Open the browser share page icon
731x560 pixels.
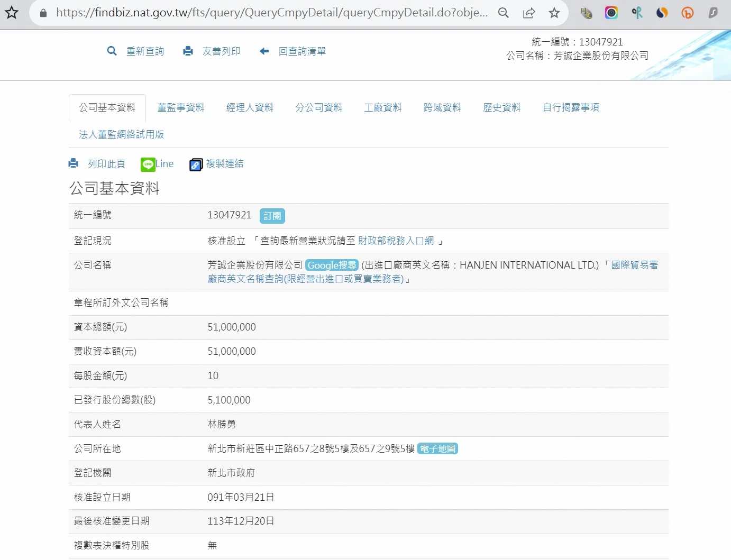[x=528, y=13]
